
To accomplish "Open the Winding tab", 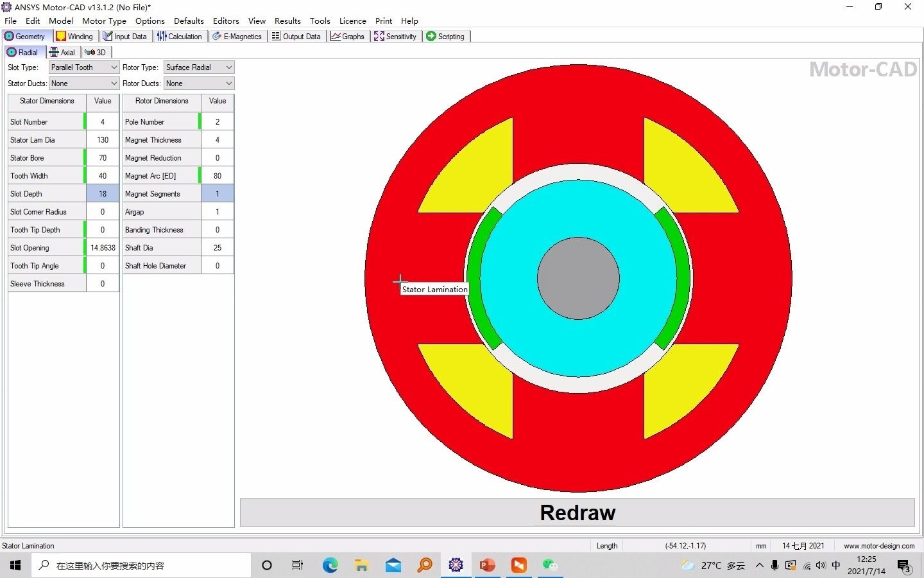I will (75, 37).
